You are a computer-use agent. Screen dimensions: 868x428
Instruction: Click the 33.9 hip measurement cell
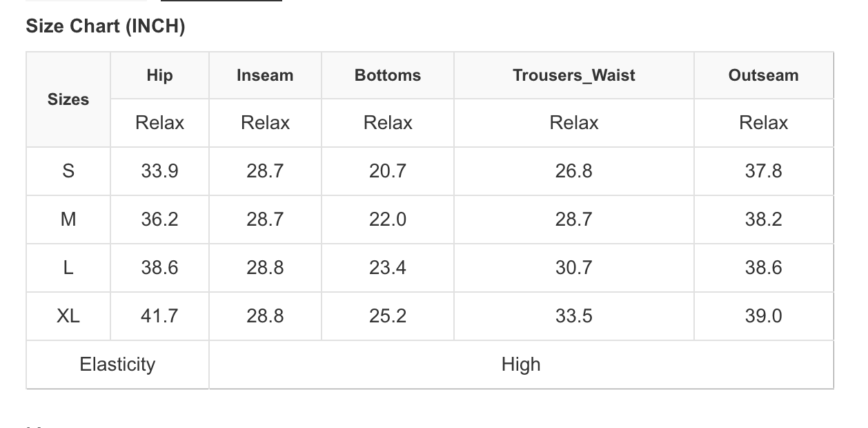(x=159, y=171)
